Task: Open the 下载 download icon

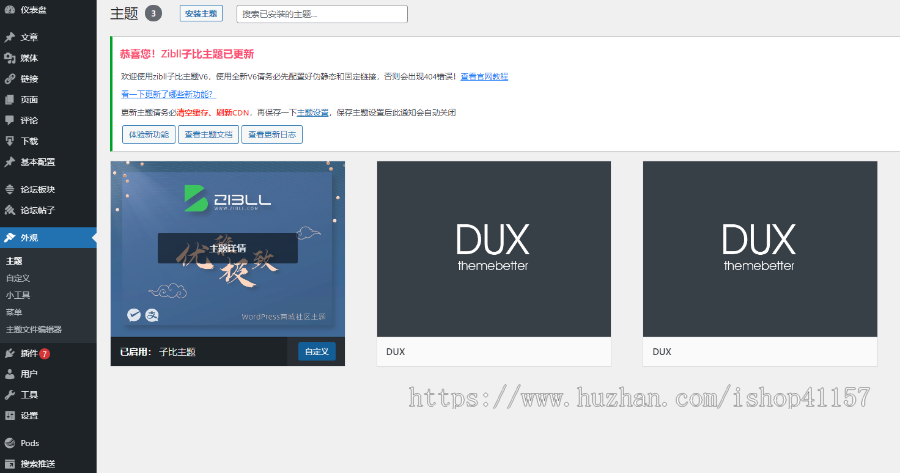Action: [x=10, y=141]
